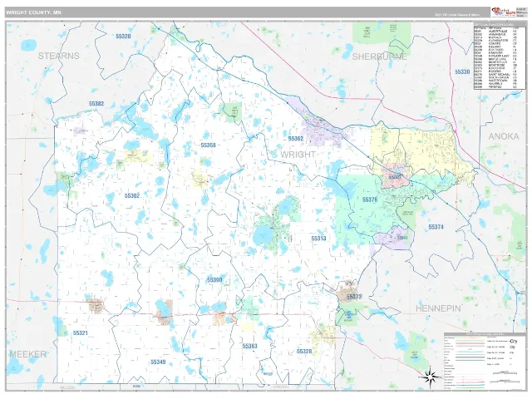
Task: Click ZIP code 55382 label
Action: [96, 103]
